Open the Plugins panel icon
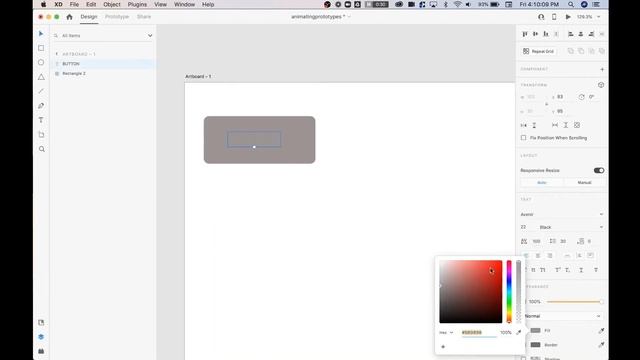 coord(41,351)
